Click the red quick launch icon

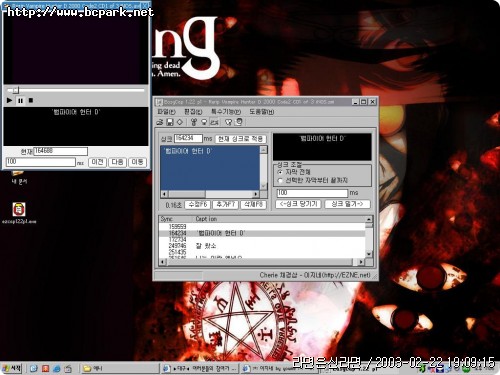(45, 368)
